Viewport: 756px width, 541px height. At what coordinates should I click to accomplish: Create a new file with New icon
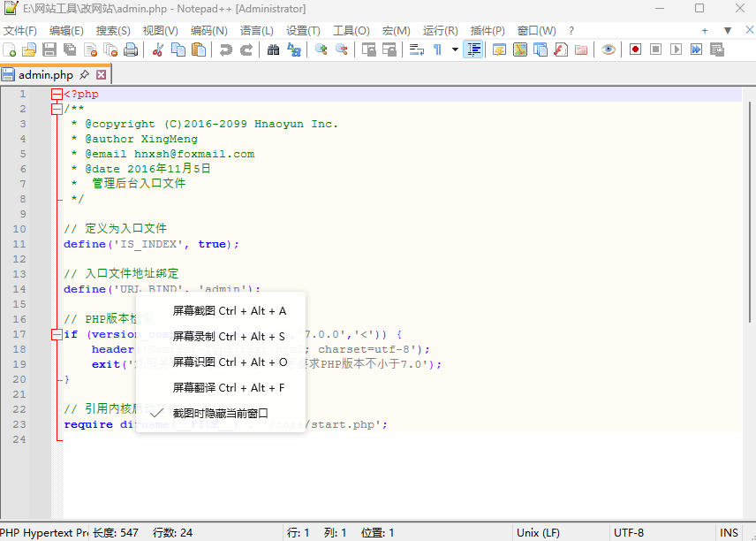point(10,50)
